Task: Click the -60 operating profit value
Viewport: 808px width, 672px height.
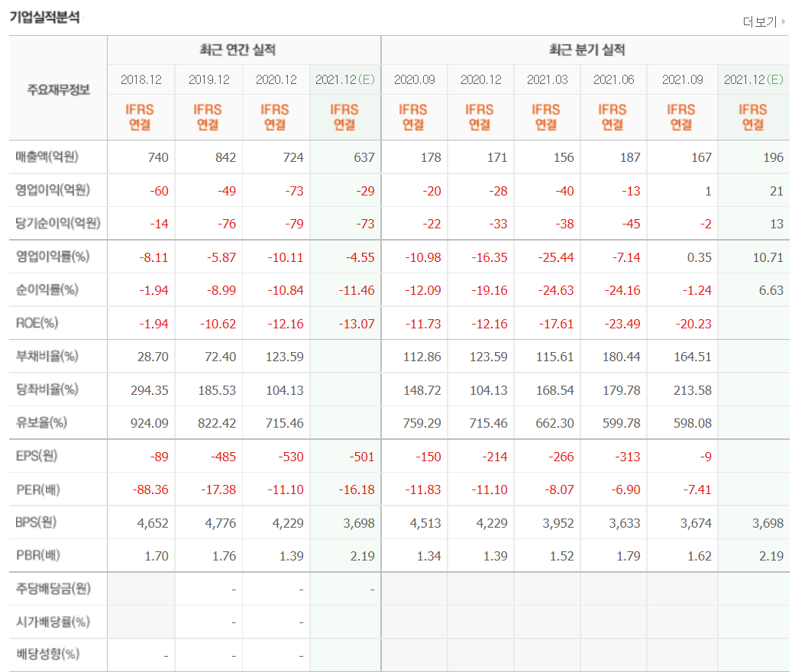Action: pyautogui.click(x=159, y=191)
